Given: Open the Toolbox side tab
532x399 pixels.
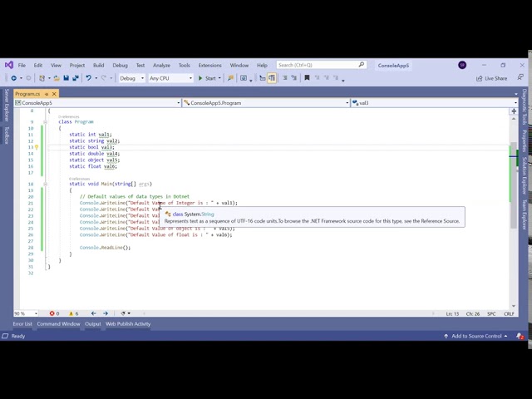Looking at the screenshot, I should pyautogui.click(x=7, y=135).
